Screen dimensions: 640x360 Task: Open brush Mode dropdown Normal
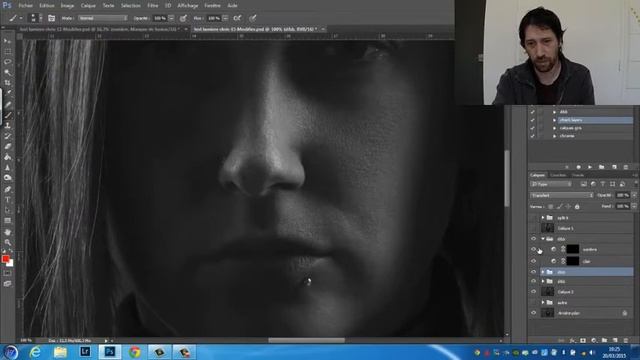(102, 18)
